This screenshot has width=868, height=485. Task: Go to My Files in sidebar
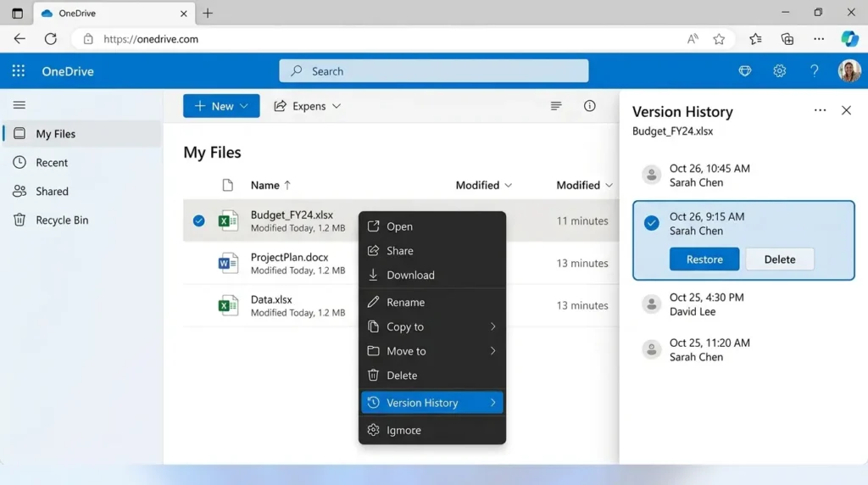point(82,134)
